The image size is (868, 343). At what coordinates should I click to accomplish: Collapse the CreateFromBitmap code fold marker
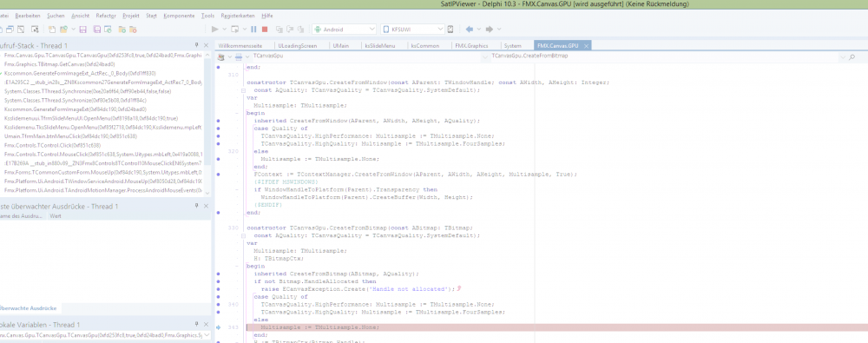(x=243, y=235)
